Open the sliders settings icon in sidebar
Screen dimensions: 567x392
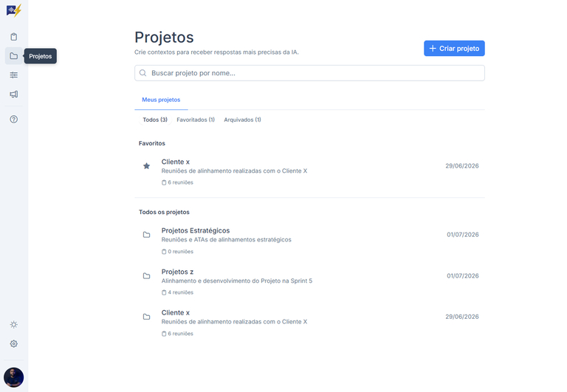14,75
